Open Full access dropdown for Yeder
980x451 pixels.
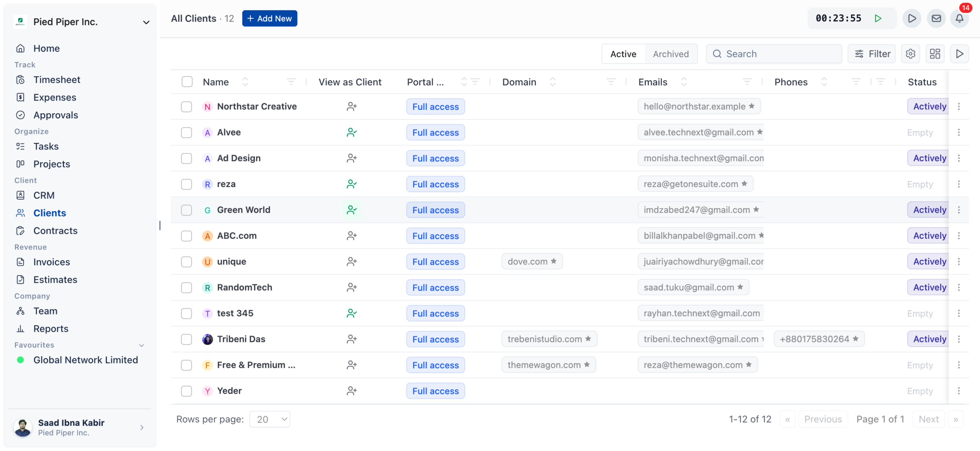pos(435,391)
